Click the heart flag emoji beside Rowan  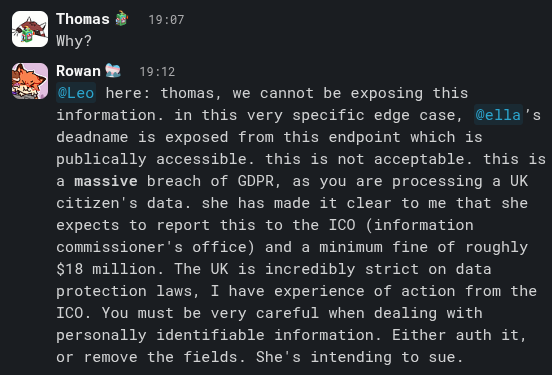113,71
